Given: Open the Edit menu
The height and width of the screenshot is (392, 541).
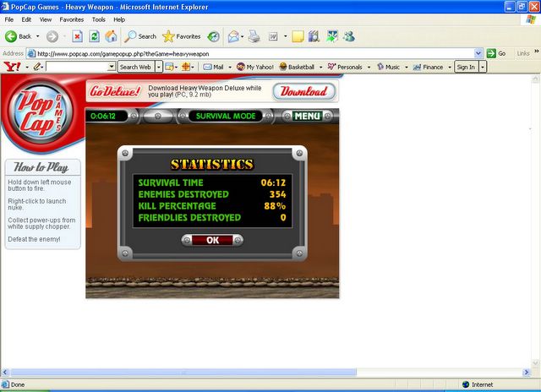Looking at the screenshot, I should [26, 19].
